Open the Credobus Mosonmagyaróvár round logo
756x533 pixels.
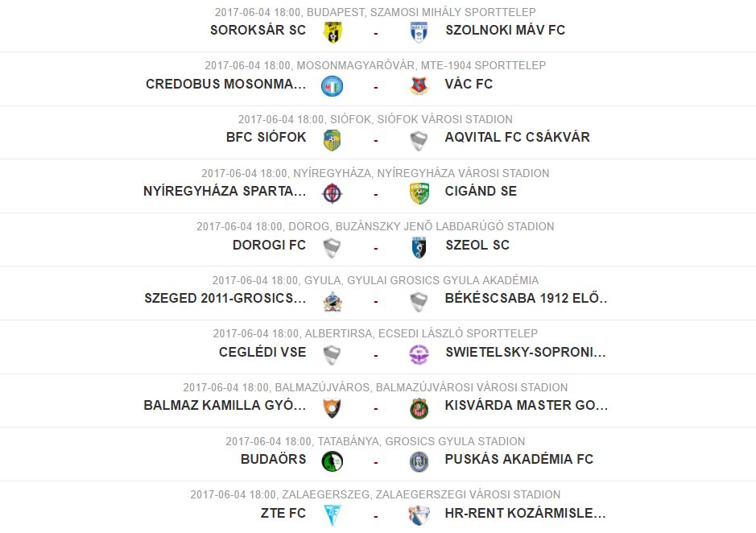(333, 86)
